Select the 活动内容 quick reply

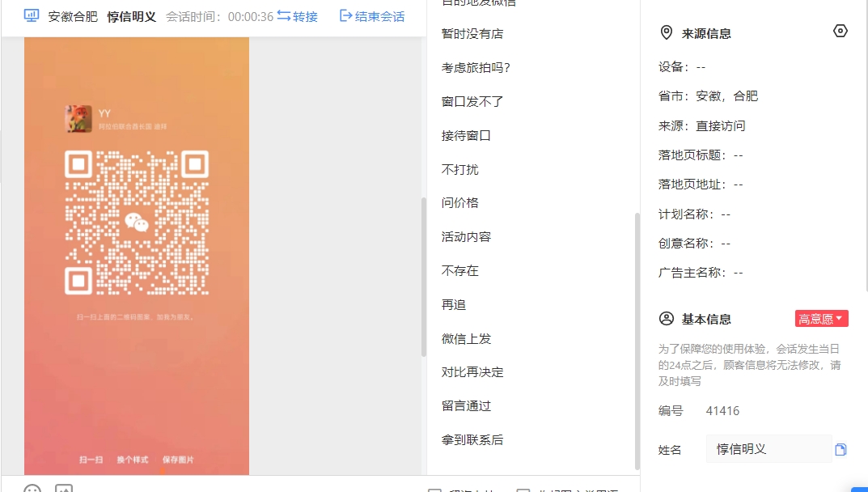click(466, 236)
